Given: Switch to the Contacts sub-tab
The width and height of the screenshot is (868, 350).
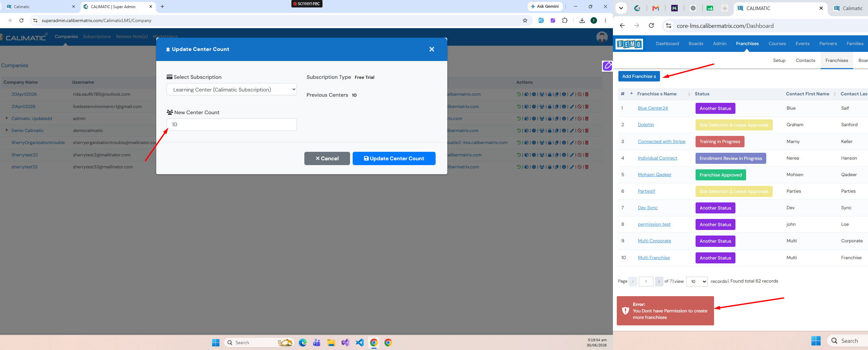Looking at the screenshot, I should click(x=805, y=60).
